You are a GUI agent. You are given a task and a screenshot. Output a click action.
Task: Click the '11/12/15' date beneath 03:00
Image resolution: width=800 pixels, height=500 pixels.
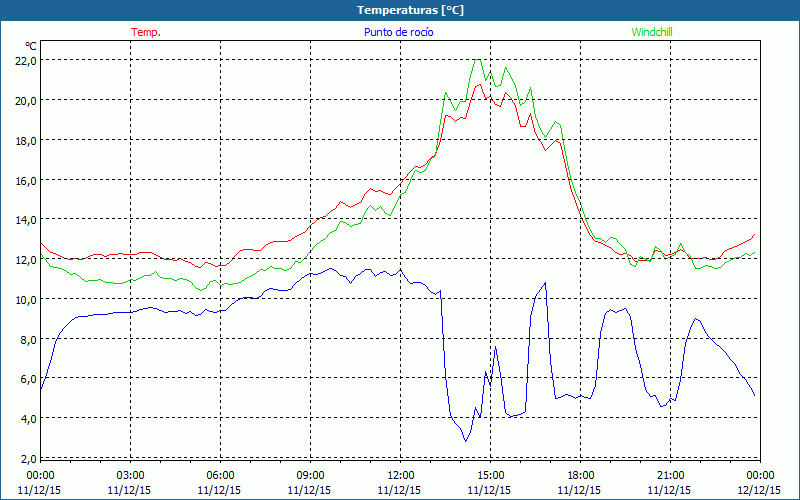click(x=130, y=490)
